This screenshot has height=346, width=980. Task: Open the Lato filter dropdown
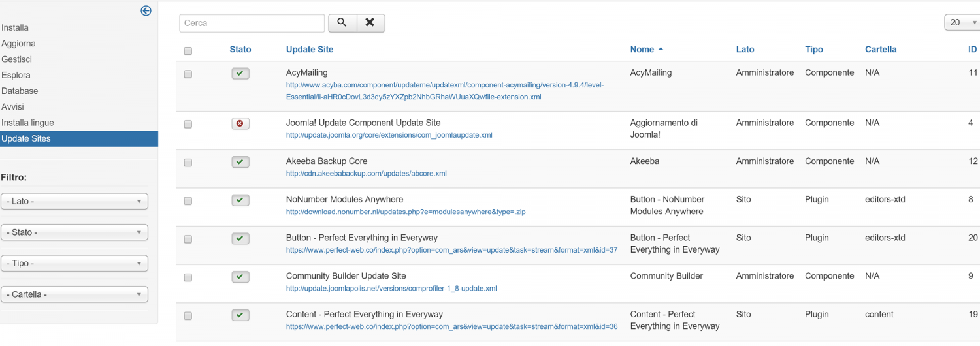pos(74,201)
